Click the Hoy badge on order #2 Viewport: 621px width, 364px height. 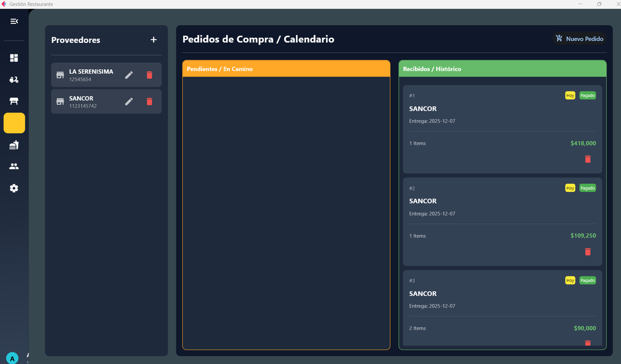point(570,188)
